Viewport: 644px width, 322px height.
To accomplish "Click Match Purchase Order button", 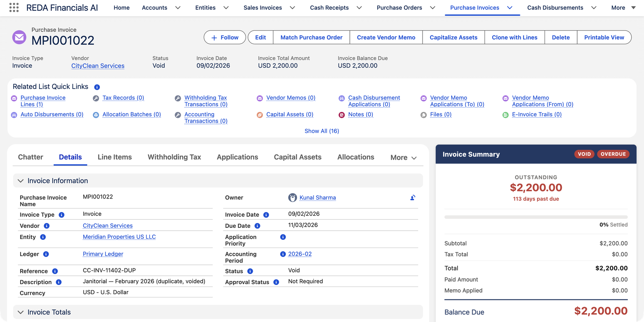I will point(312,37).
